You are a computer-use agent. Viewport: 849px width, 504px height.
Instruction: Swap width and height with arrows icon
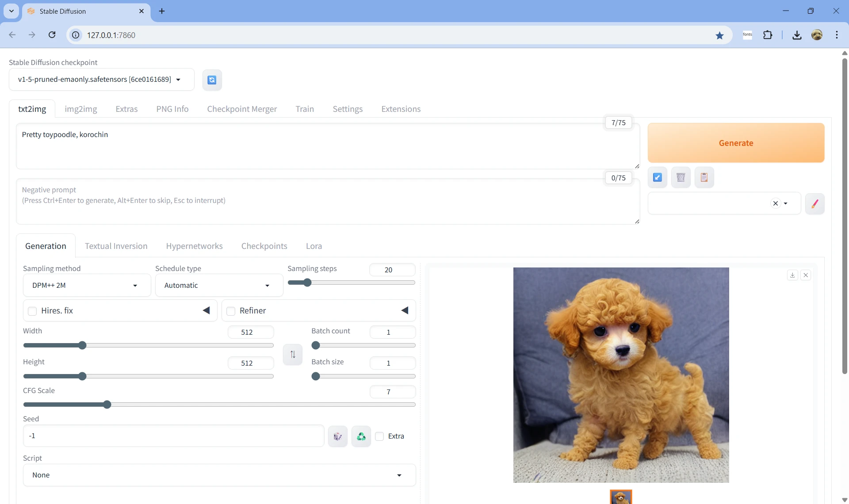click(293, 354)
